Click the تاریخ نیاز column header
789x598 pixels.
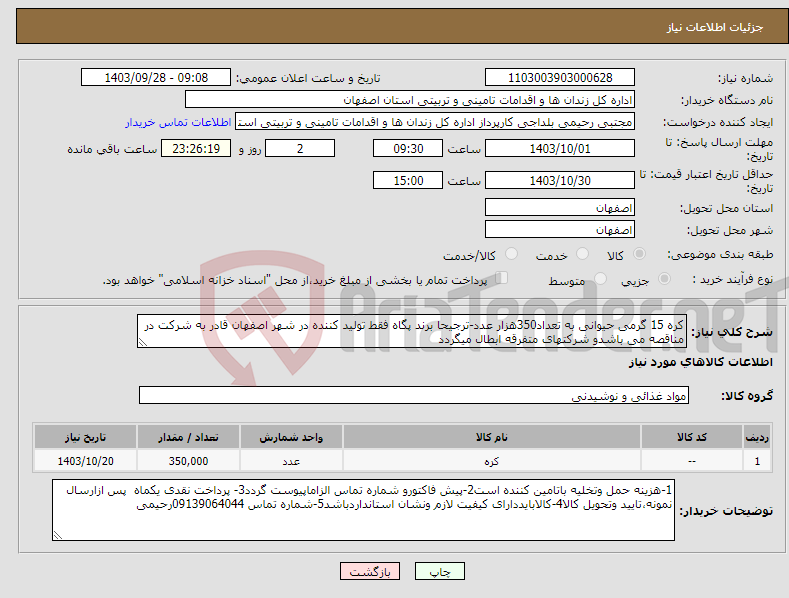(x=86, y=437)
